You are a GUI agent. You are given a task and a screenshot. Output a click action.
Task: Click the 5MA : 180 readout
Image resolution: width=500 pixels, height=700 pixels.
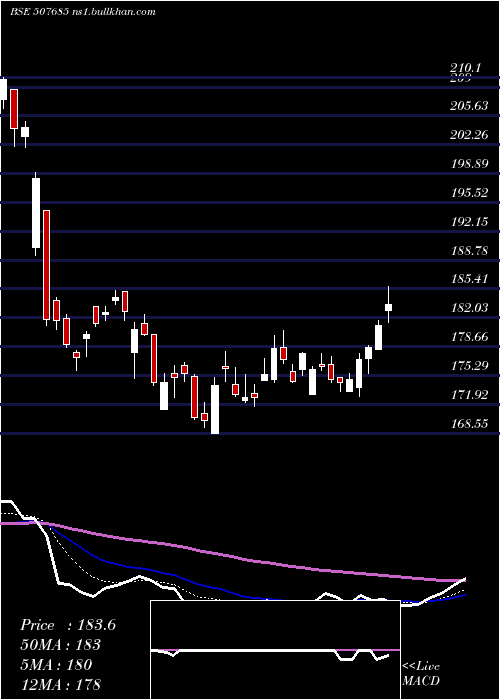(56, 665)
